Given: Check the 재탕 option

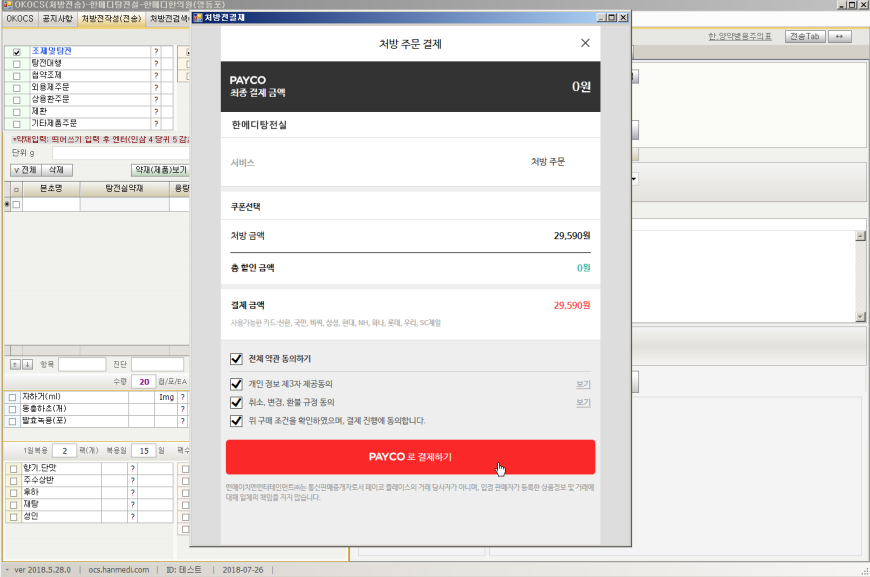Looking at the screenshot, I should (13, 505).
